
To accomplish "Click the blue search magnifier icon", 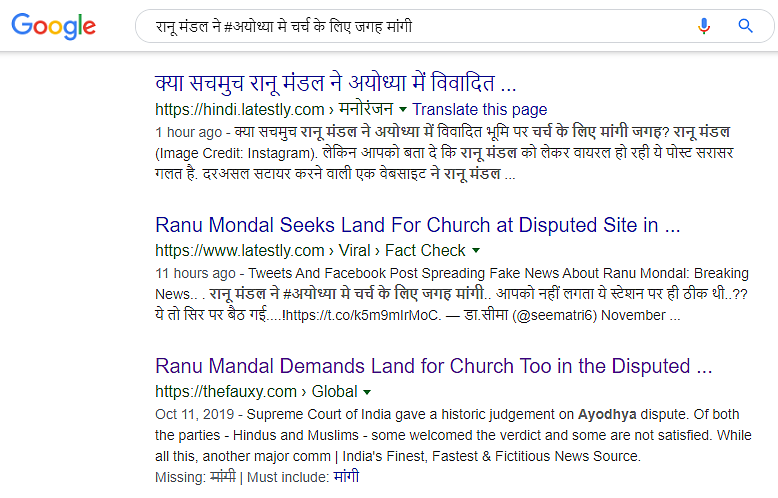I will [745, 26].
